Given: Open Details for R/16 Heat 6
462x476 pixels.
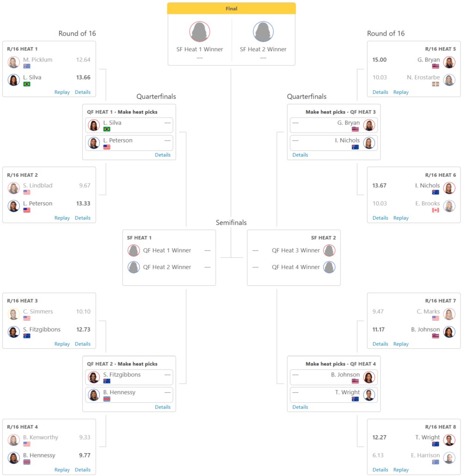Looking at the screenshot, I should 380,218.
